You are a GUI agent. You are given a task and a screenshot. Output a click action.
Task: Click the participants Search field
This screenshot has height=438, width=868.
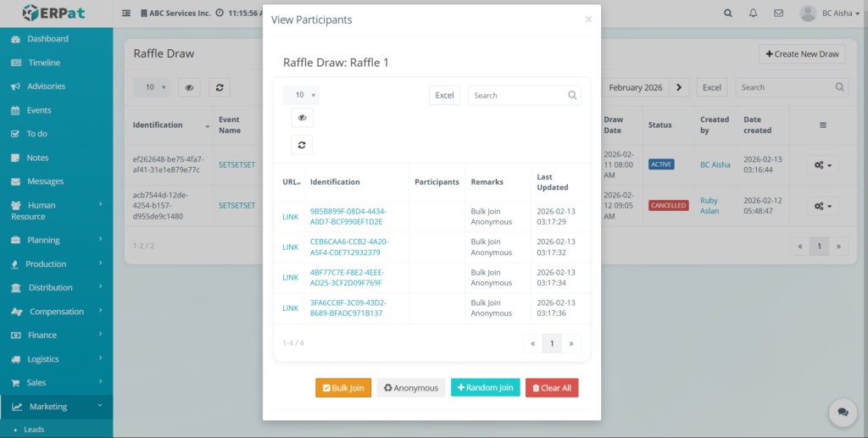[x=524, y=95]
